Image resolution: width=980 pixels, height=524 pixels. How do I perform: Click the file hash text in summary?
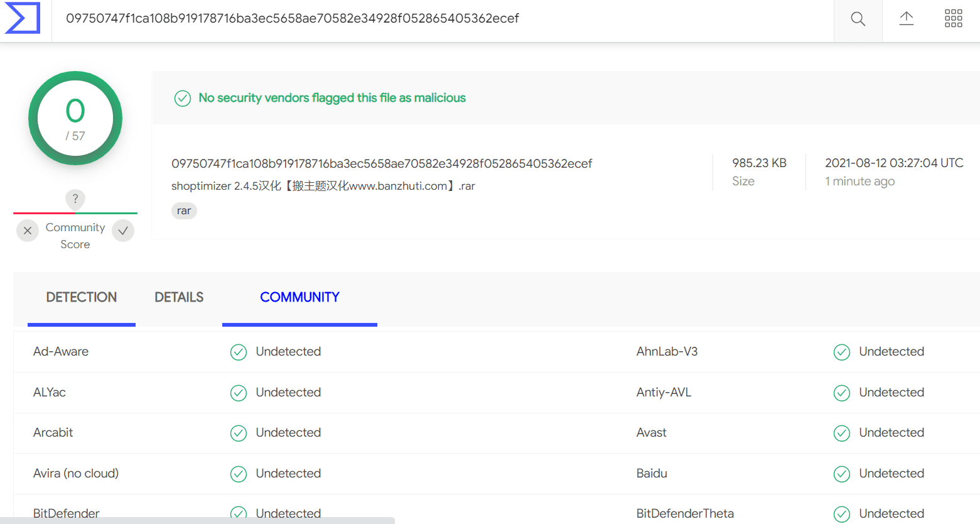coord(382,163)
